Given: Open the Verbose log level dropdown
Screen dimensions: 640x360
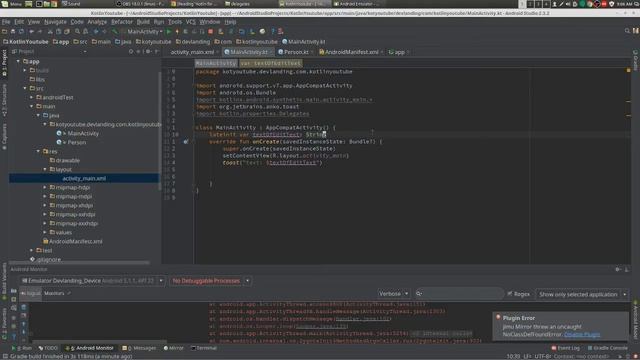Looking at the screenshot, I should point(393,294).
